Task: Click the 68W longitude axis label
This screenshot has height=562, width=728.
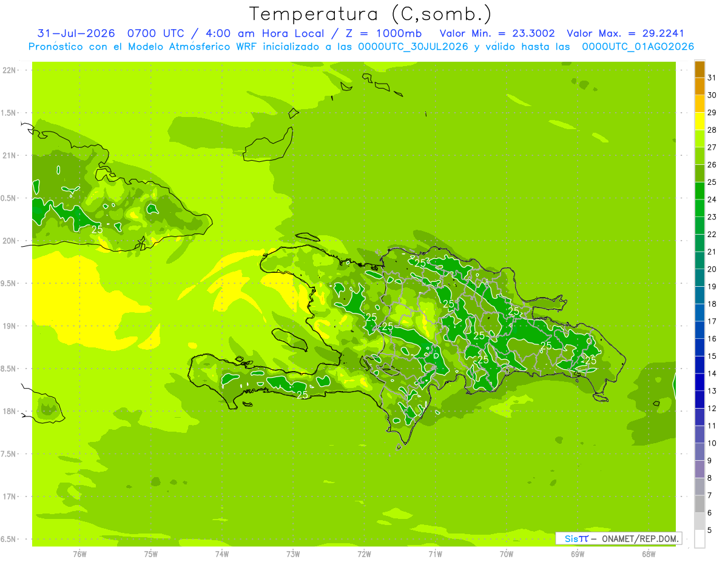Action: click(649, 554)
